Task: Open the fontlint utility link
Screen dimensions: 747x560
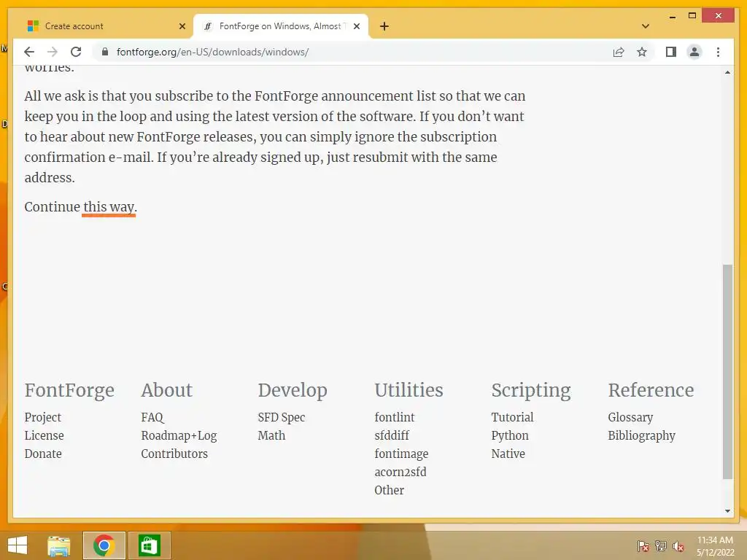Action: [395, 417]
